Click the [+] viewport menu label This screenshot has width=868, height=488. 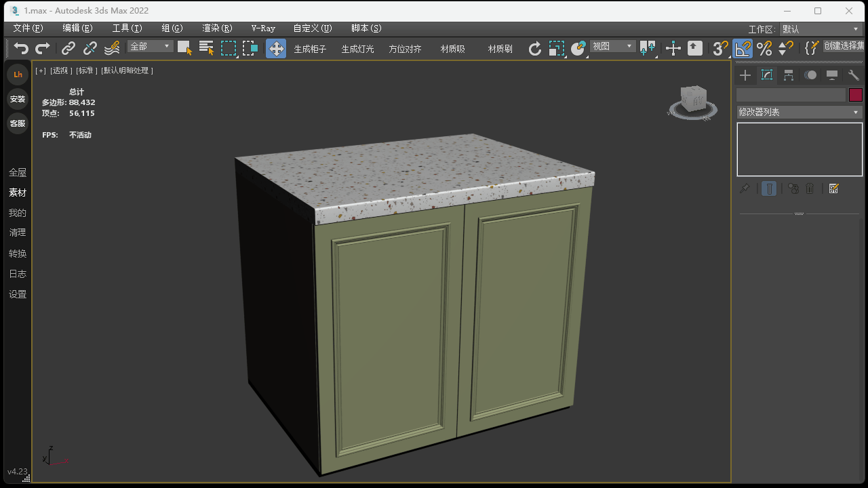pyautogui.click(x=41, y=70)
